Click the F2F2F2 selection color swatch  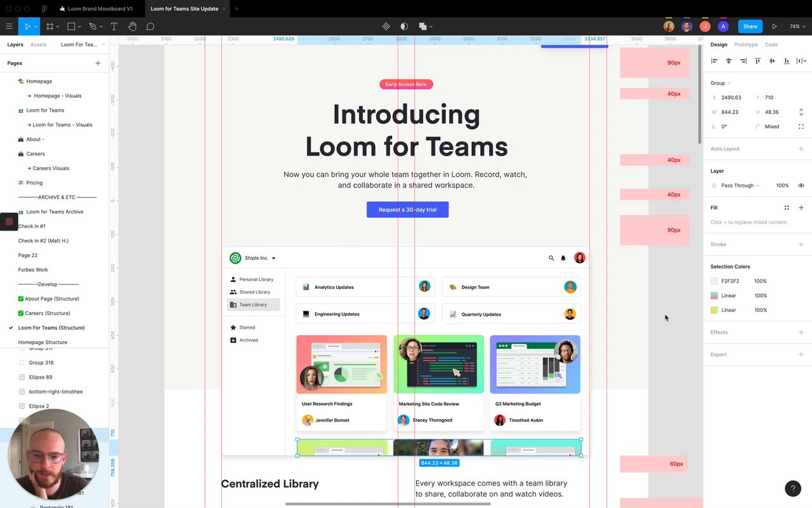click(714, 281)
